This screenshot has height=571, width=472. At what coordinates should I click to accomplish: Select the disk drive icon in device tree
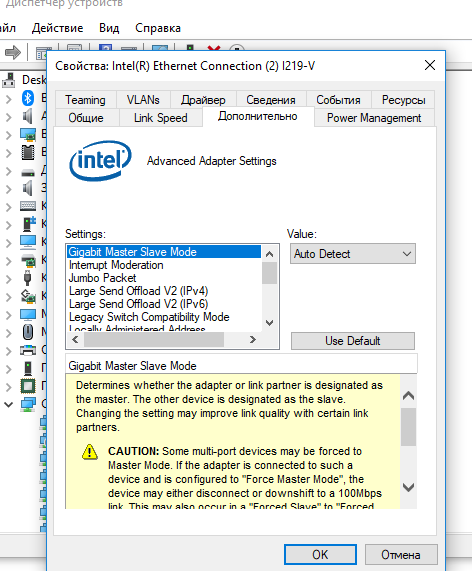tap(28, 172)
